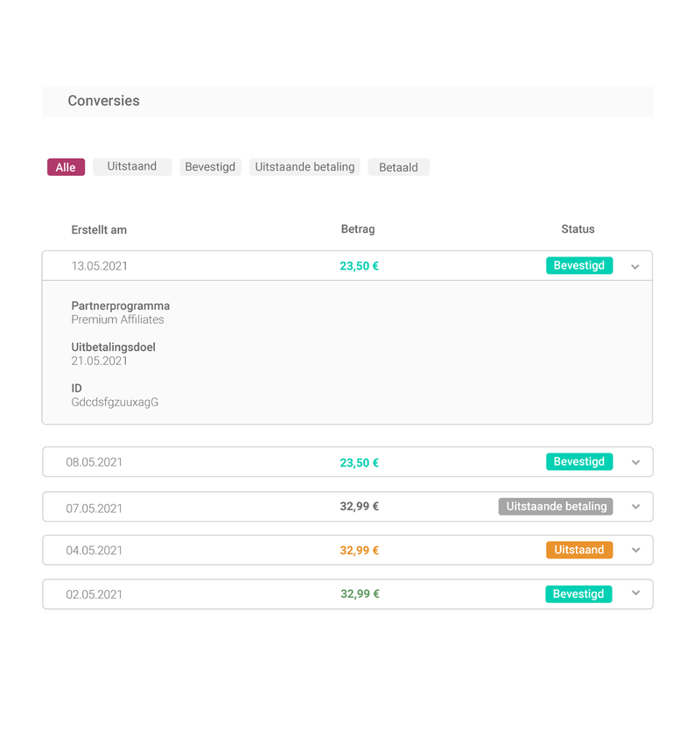
Task: Switch to Uitstaande betaling filter
Action: click(x=304, y=166)
